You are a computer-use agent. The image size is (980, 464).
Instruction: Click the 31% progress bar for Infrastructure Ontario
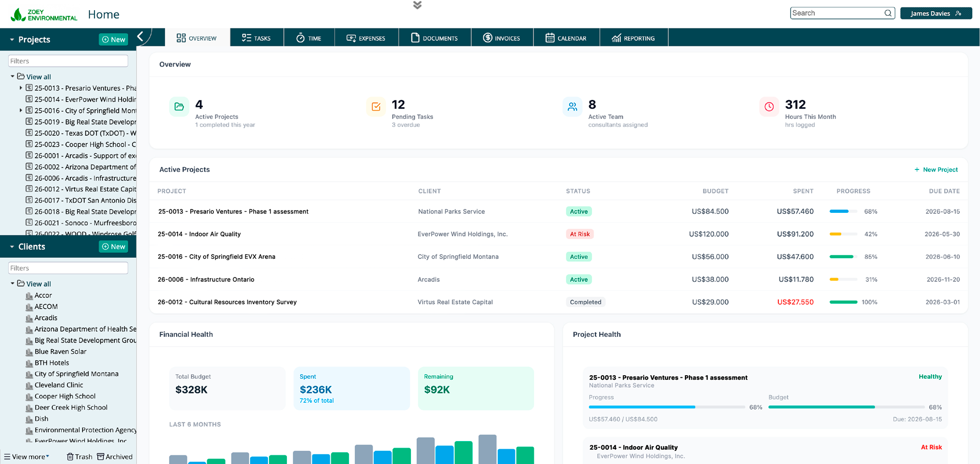click(x=844, y=279)
